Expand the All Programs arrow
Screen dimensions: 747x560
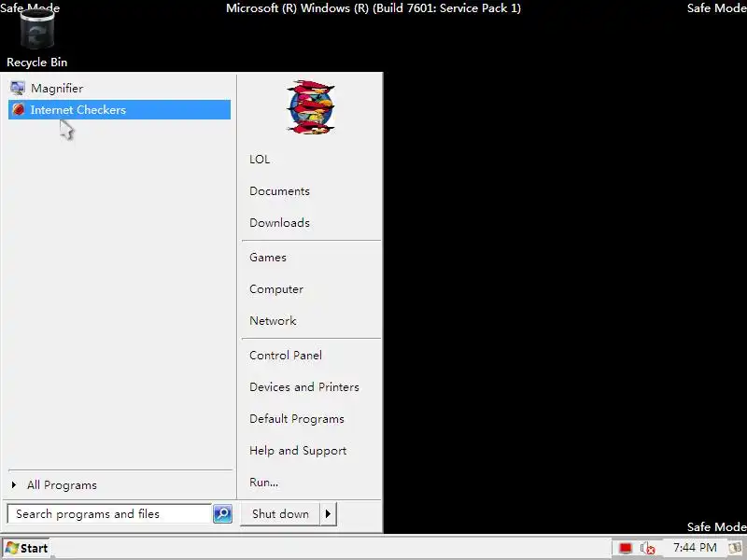[x=14, y=484]
